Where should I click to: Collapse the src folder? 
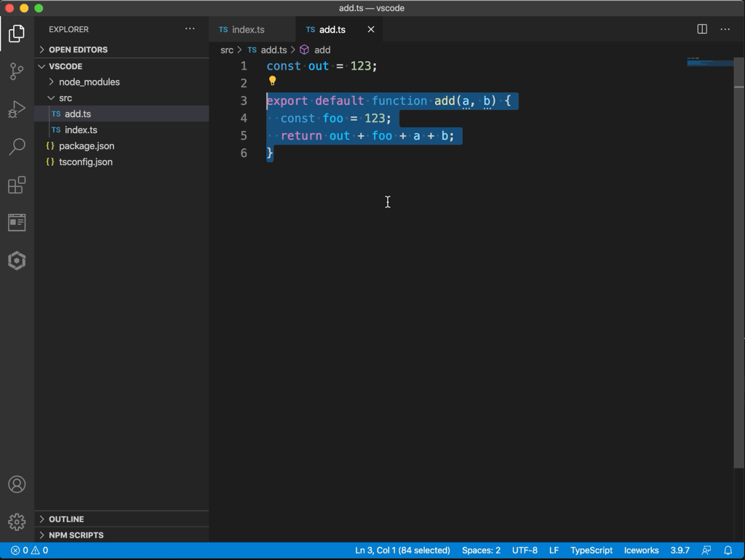tap(65, 98)
